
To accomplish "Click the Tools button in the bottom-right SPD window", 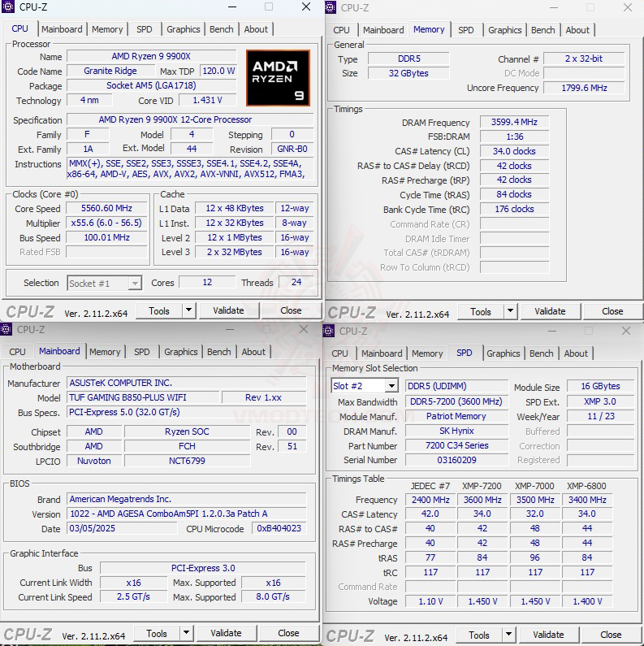I will click(x=479, y=635).
